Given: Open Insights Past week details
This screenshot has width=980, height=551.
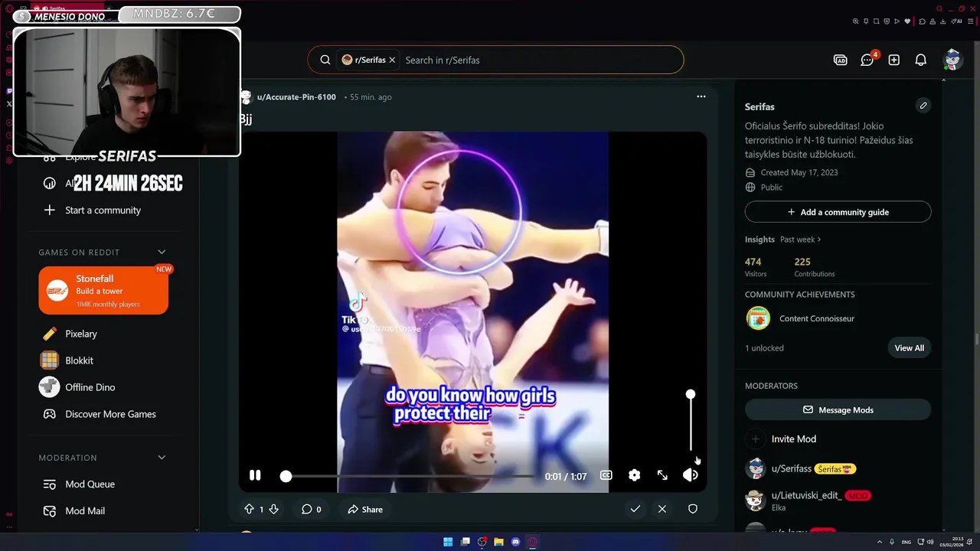Looking at the screenshot, I should 800,240.
